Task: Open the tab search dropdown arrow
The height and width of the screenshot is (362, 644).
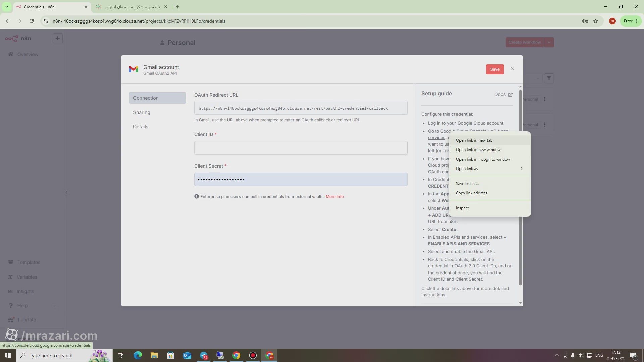Action: click(x=6, y=7)
